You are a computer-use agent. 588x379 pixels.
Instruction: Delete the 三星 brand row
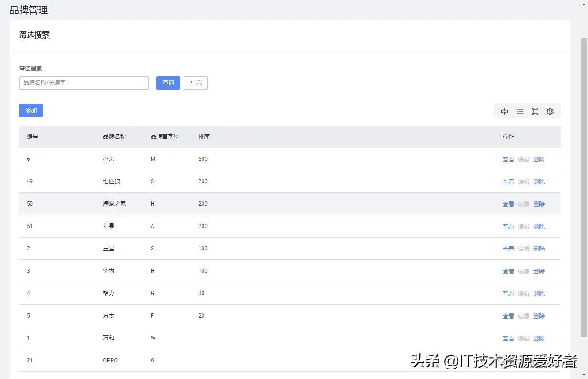(x=539, y=249)
